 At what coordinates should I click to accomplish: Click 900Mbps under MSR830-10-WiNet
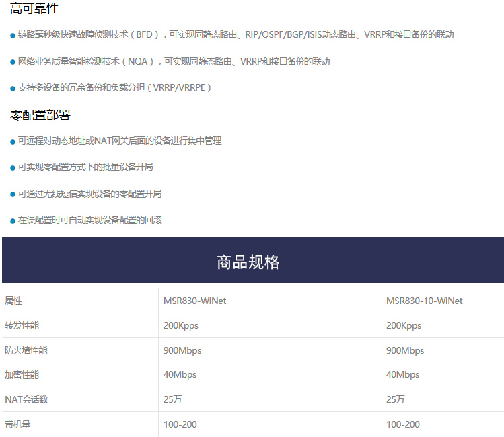(405, 350)
